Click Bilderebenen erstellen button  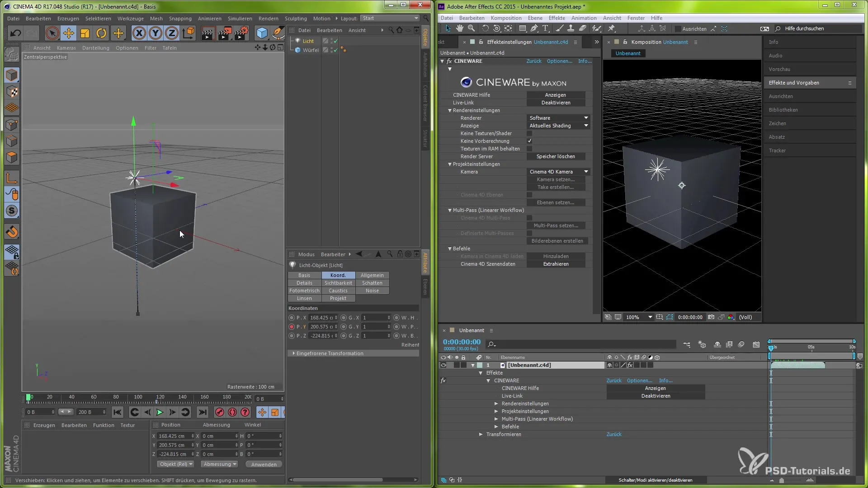pos(557,241)
